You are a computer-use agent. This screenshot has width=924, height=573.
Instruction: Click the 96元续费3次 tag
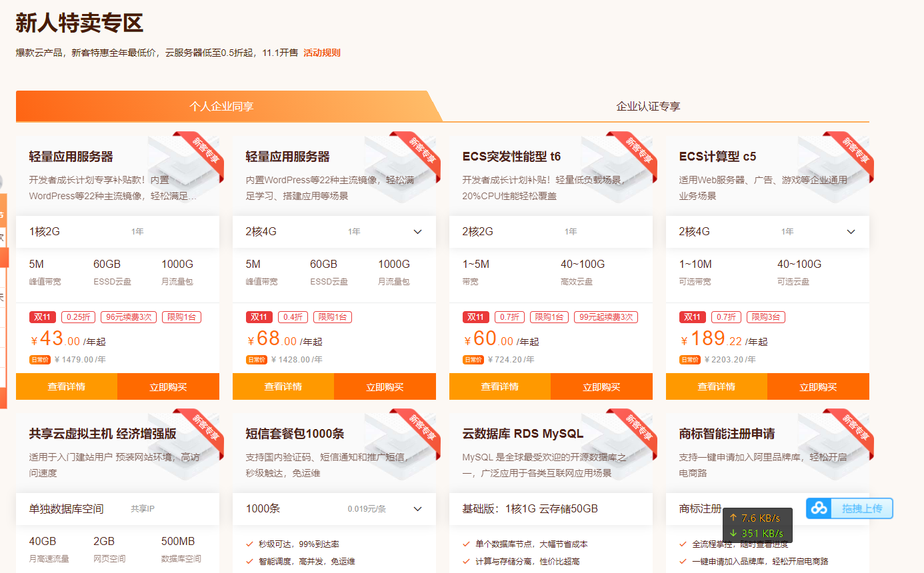[129, 317]
